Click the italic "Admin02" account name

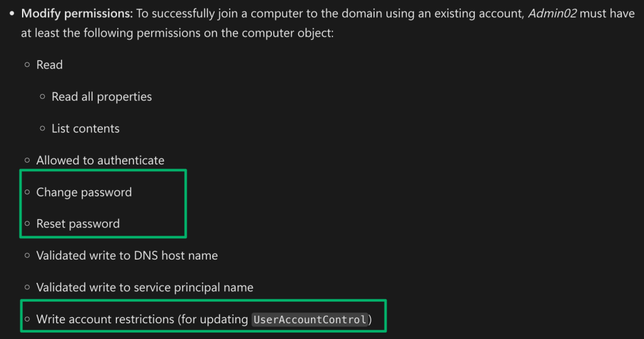pyautogui.click(x=552, y=14)
